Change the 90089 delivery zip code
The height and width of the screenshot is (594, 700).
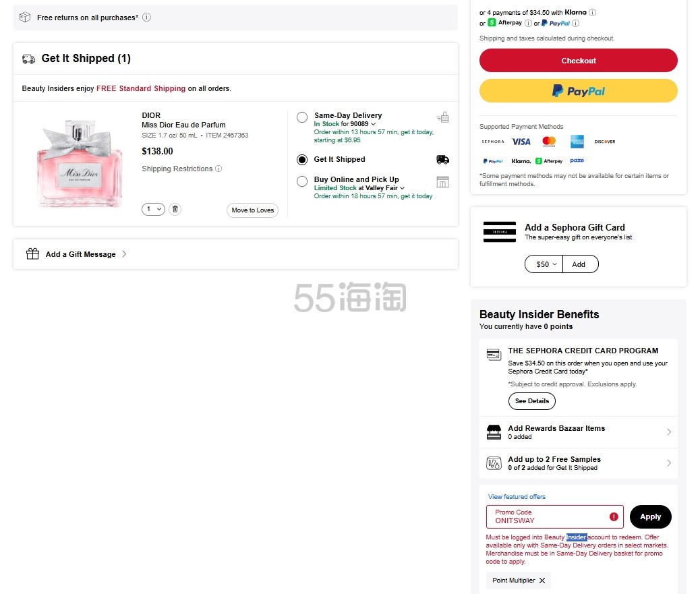click(363, 124)
